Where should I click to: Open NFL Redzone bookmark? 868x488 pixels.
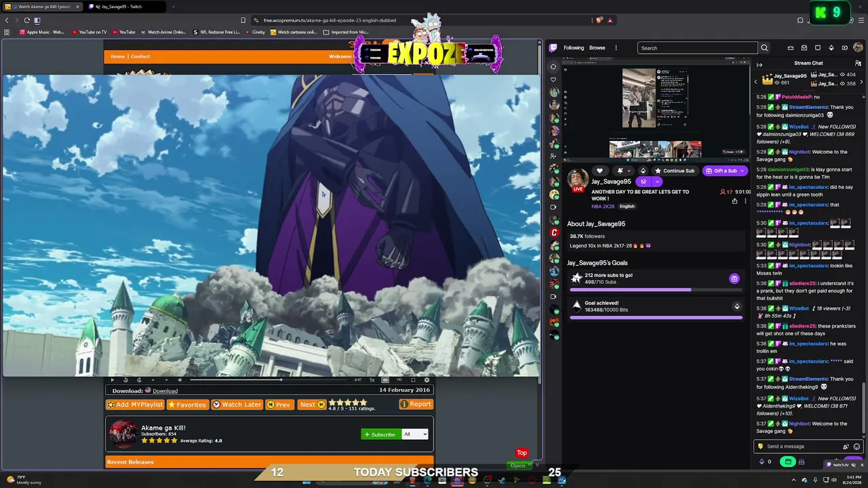click(216, 32)
